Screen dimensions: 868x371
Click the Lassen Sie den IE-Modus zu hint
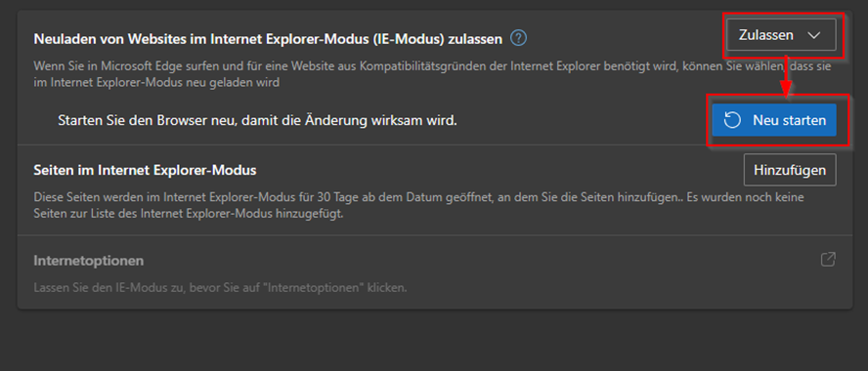220,288
